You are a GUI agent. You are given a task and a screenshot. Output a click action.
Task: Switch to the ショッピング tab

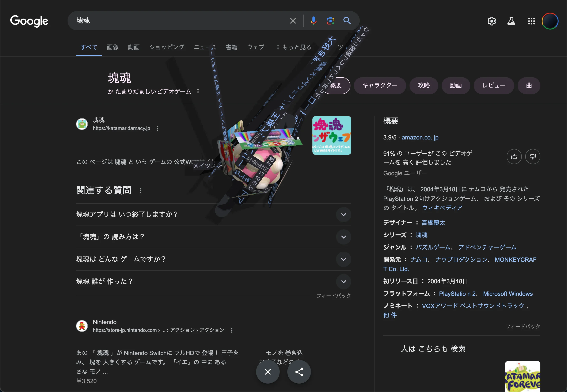167,47
